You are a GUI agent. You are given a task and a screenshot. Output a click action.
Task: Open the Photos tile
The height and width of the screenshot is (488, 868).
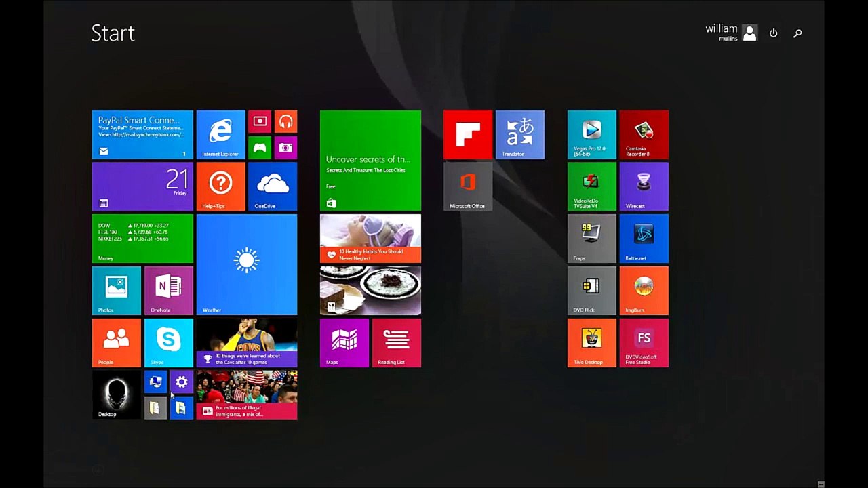point(117,291)
